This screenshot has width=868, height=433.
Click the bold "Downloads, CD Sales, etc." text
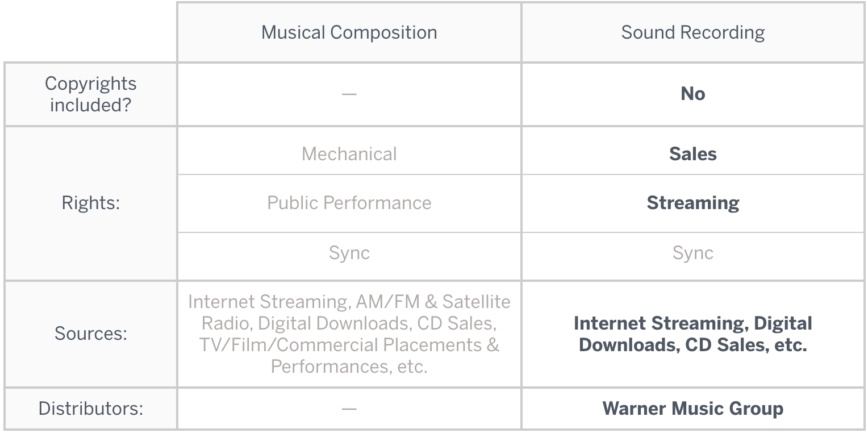click(692, 345)
